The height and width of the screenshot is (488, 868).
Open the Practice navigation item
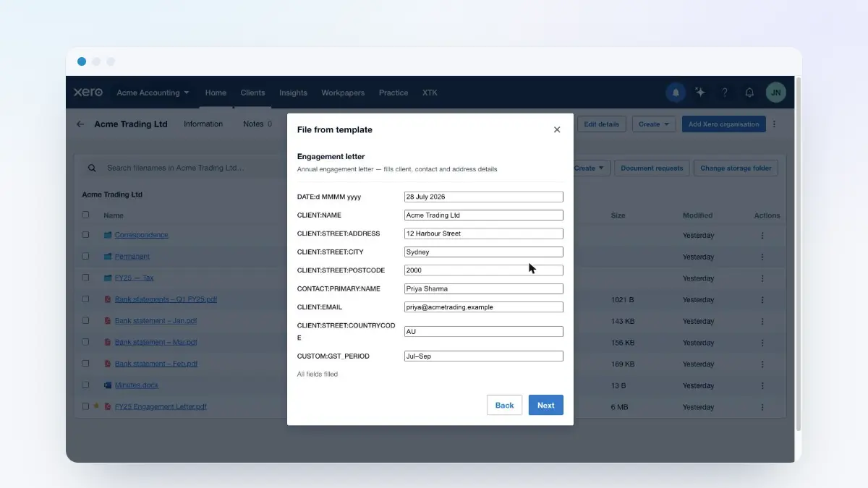(393, 93)
